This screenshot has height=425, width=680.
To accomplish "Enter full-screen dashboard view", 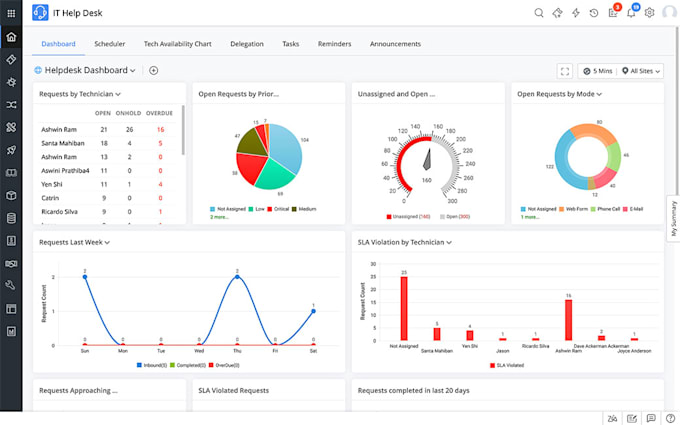I will 565,71.
